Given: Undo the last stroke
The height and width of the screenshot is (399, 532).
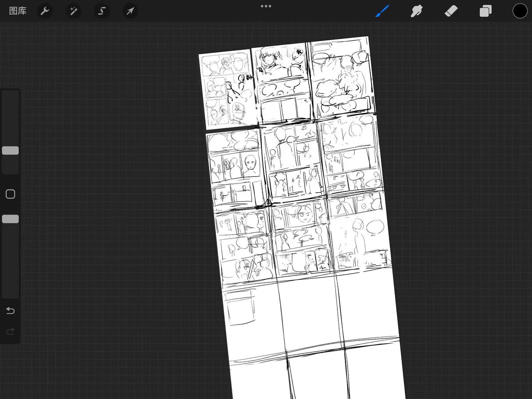Looking at the screenshot, I should (10, 311).
